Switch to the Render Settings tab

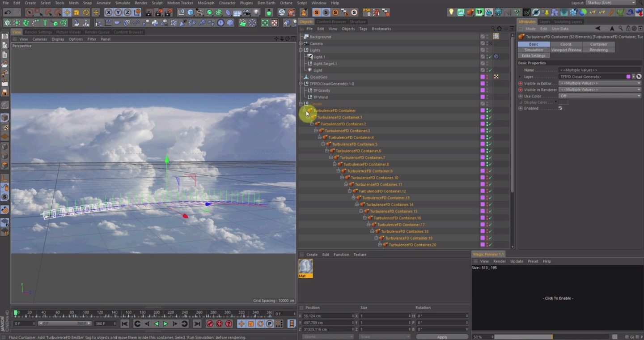point(38,32)
